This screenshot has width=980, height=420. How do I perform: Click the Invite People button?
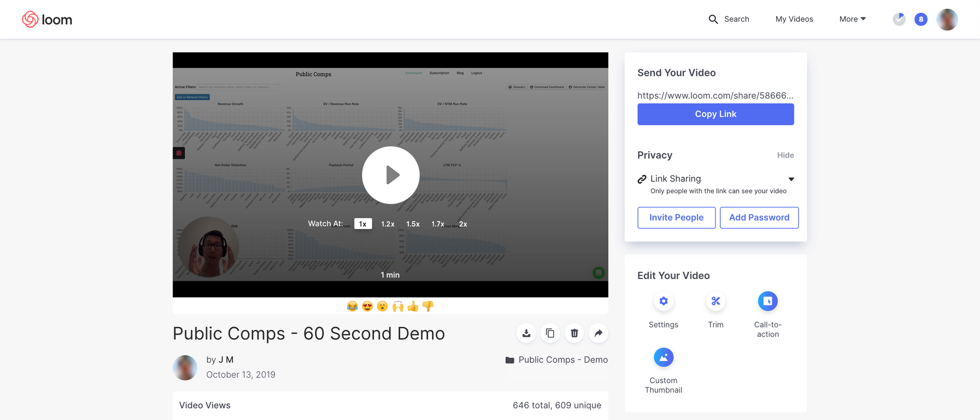click(676, 218)
